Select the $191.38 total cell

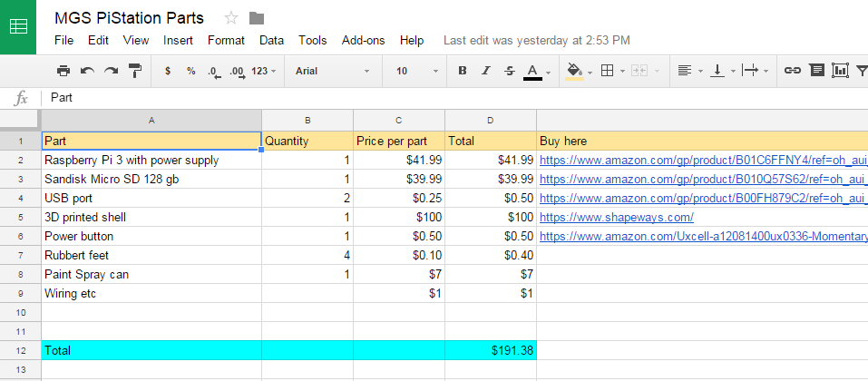[491, 350]
